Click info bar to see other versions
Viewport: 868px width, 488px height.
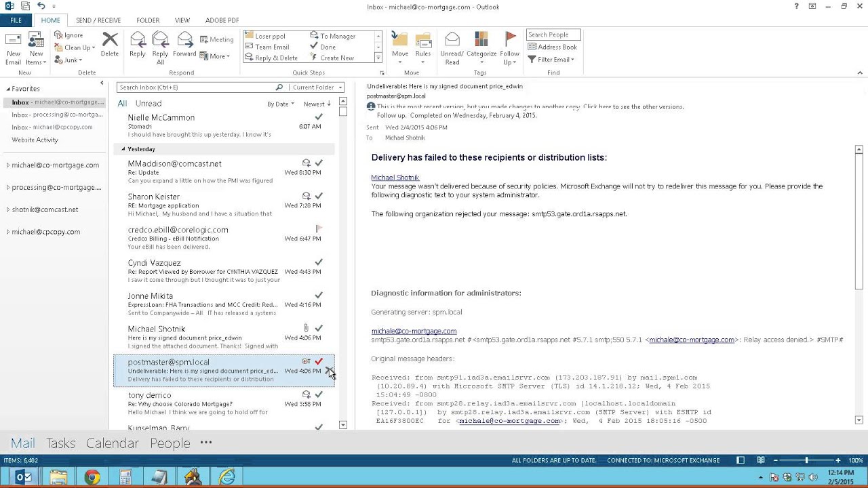coord(530,107)
